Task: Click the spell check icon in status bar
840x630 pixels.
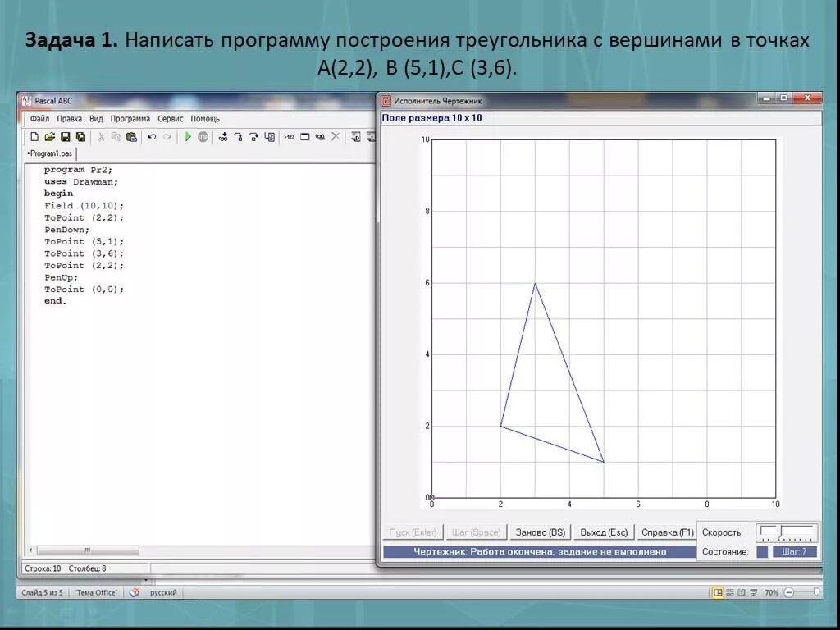Action: point(135,592)
